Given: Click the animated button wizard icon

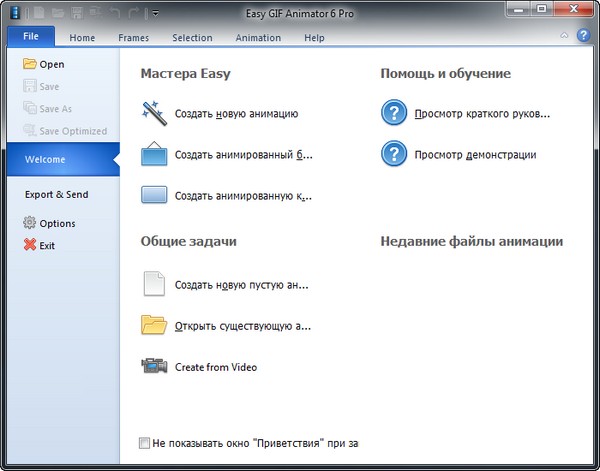Looking at the screenshot, I should (153, 196).
